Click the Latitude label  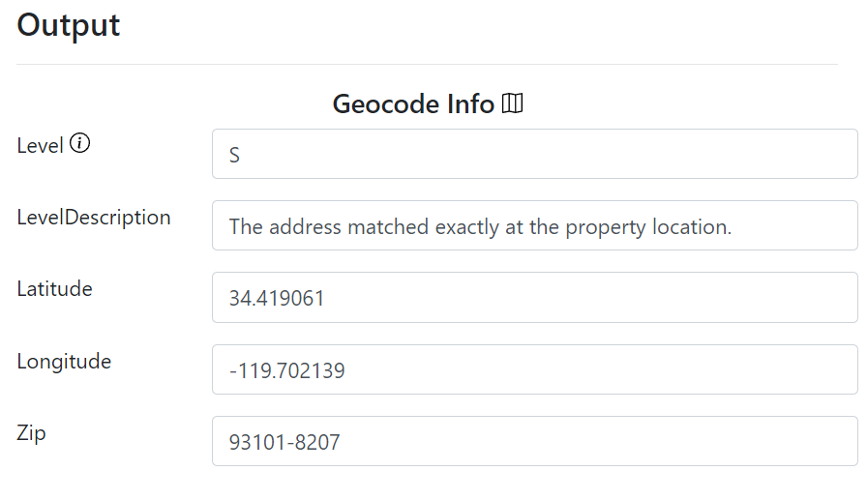(54, 289)
